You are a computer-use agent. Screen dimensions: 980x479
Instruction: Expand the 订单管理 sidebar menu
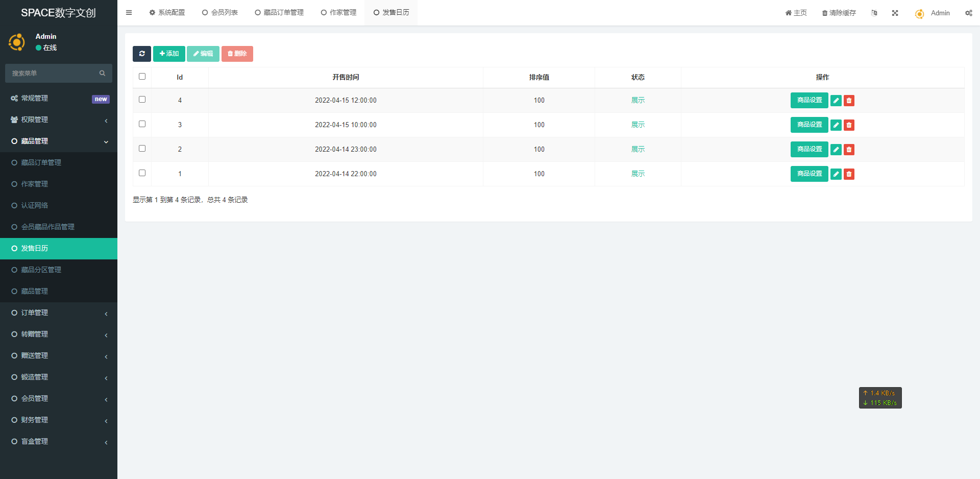pos(59,313)
